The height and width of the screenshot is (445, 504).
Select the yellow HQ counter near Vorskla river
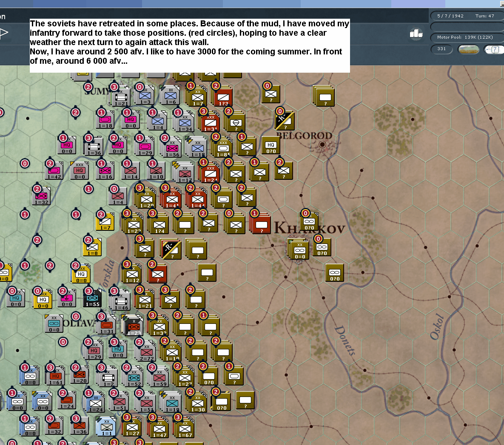[81, 274]
